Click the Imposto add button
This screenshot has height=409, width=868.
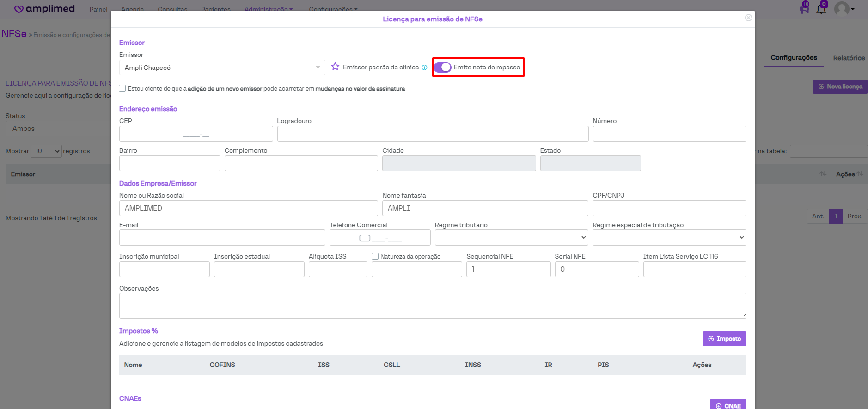(724, 339)
